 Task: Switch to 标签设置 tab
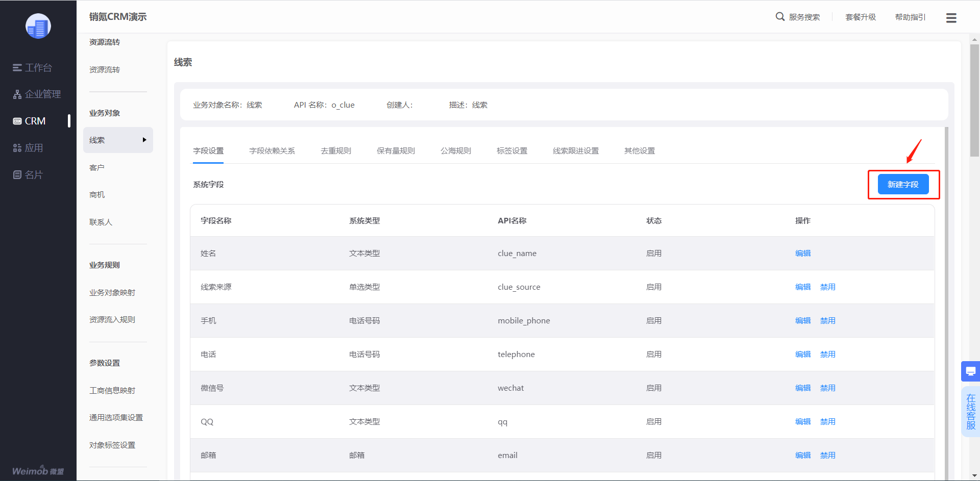pos(512,151)
